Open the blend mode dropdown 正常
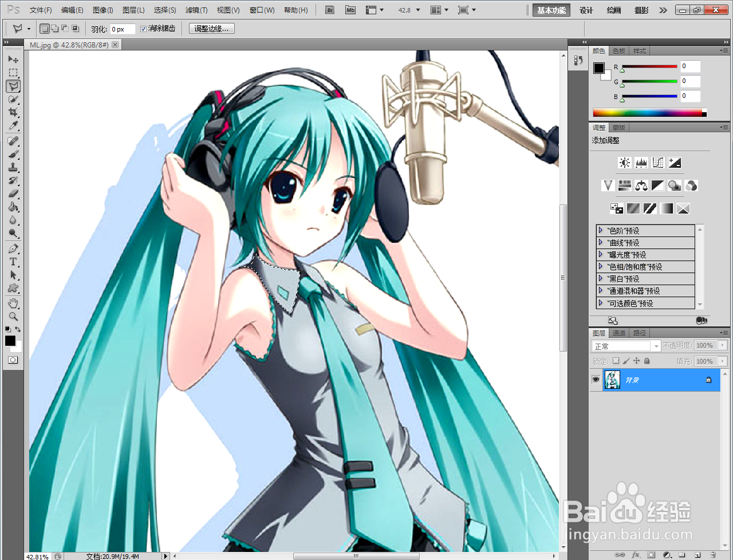The image size is (733, 560). [626, 346]
